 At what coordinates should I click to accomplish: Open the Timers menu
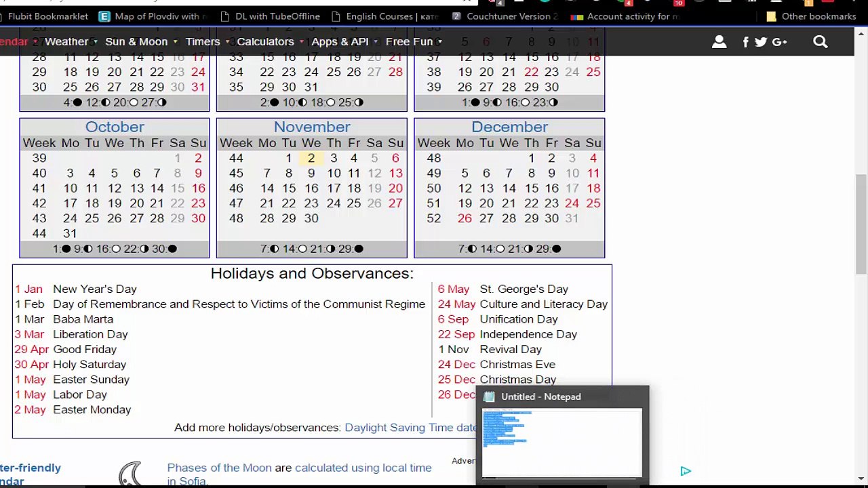click(x=203, y=41)
